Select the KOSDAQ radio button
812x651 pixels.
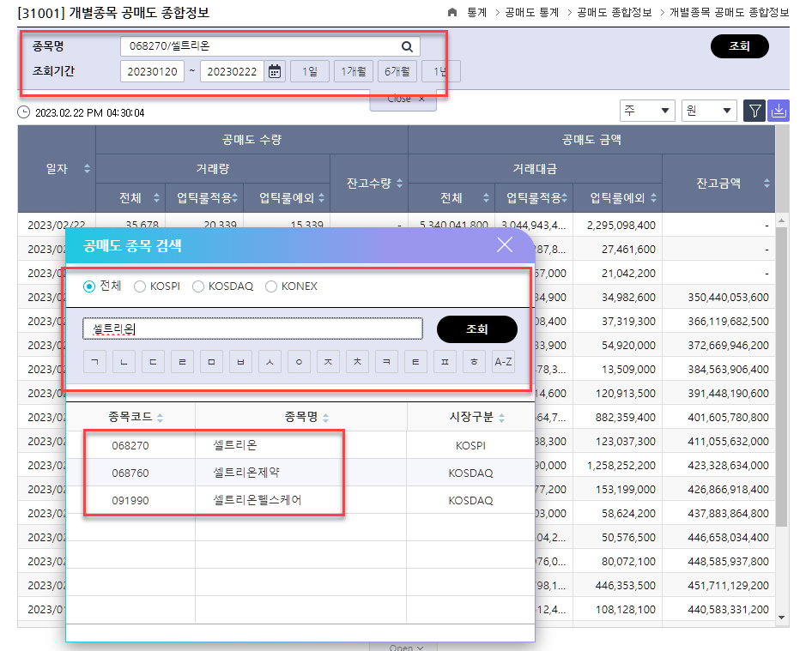(x=198, y=286)
